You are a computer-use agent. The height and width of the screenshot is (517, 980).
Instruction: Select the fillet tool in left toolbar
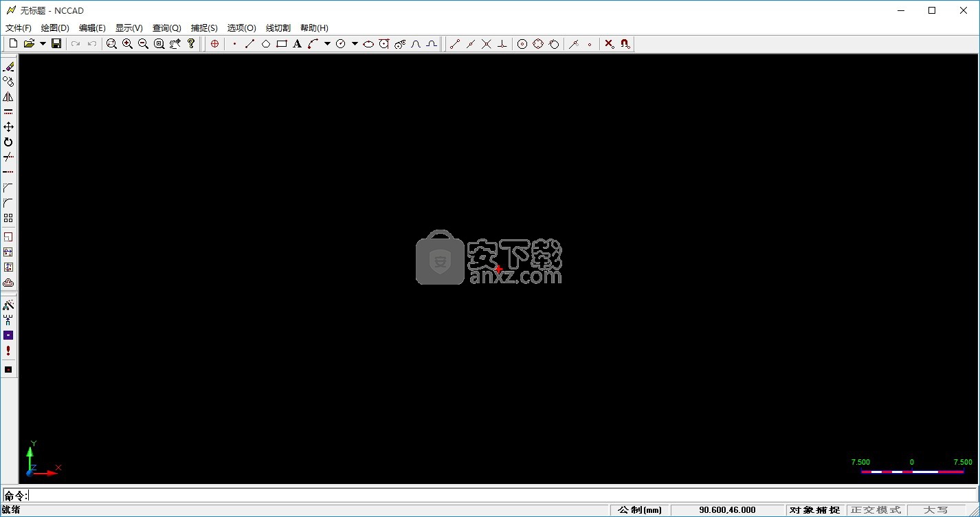tap(8, 203)
